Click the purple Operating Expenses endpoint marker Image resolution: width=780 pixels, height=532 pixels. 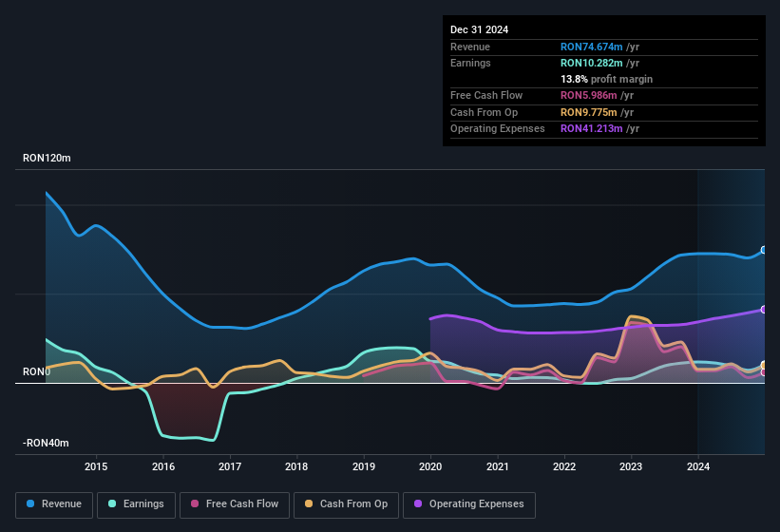(x=764, y=310)
